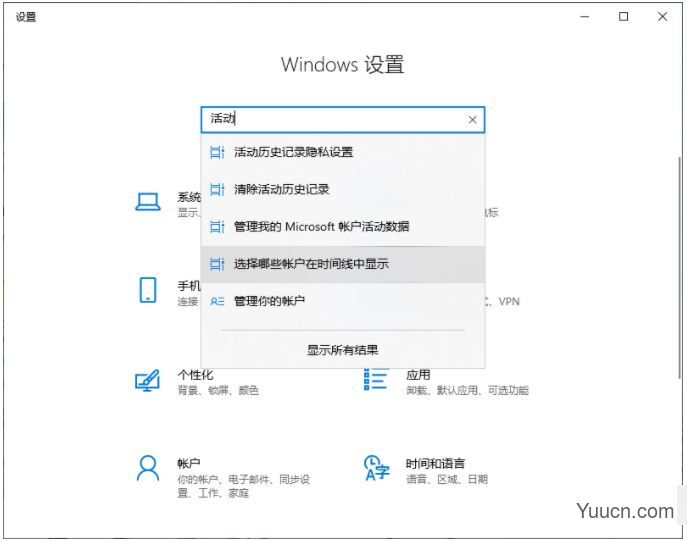Image resolution: width=687 pixels, height=541 pixels.
Task: Maximize the Settings window
Action: pyautogui.click(x=623, y=16)
